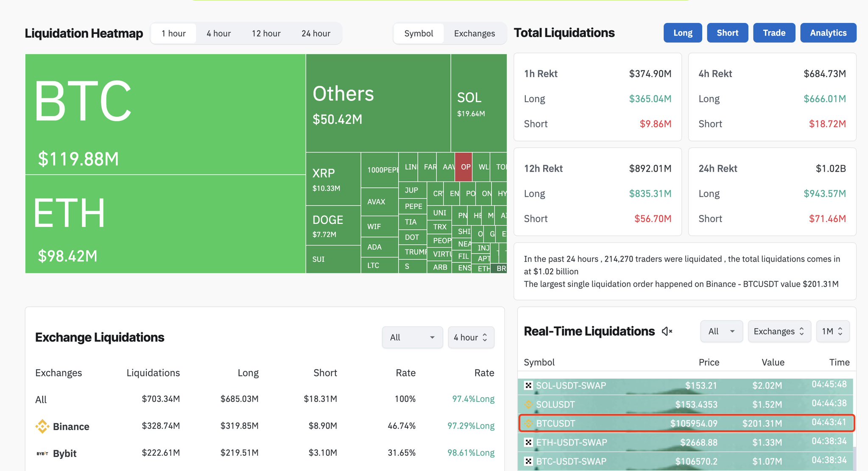Open the 1M value filter selector

[x=833, y=332]
